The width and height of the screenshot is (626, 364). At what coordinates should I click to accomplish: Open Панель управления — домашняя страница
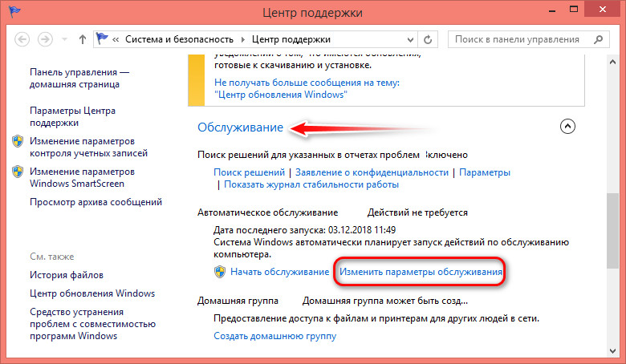coord(79,78)
